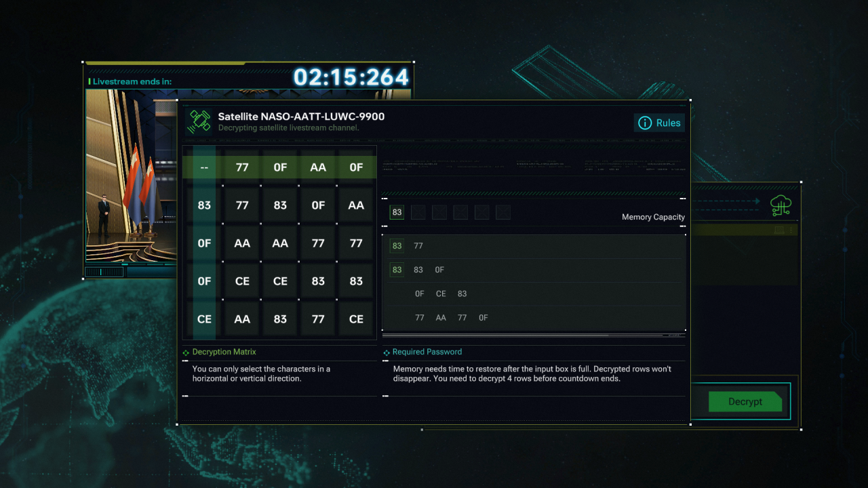Click the filled 83 memory slot
This screenshot has height=488, width=868.
397,212
